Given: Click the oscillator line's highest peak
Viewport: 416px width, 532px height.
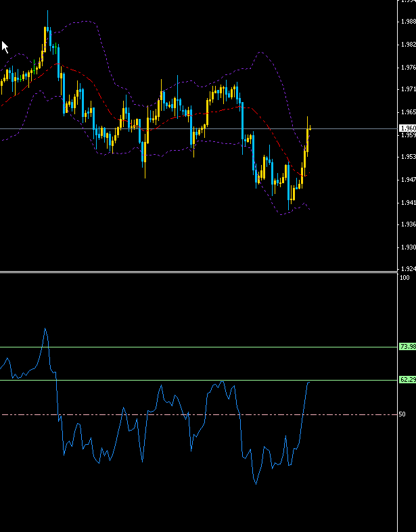Looking at the screenshot, I should click(45, 329).
